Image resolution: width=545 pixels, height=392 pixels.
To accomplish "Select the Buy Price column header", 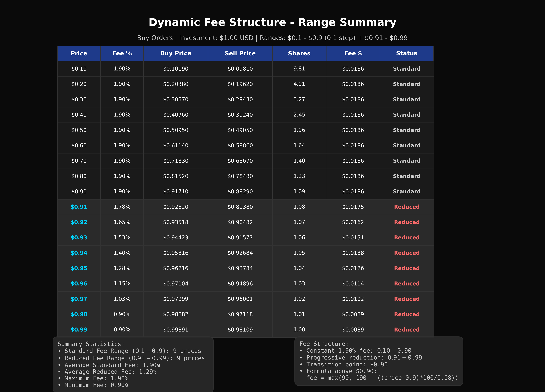I will 176,53.
